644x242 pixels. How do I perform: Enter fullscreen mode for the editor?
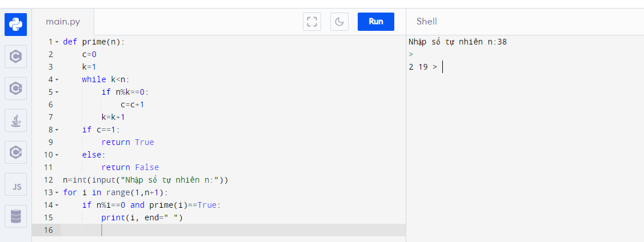(x=312, y=22)
